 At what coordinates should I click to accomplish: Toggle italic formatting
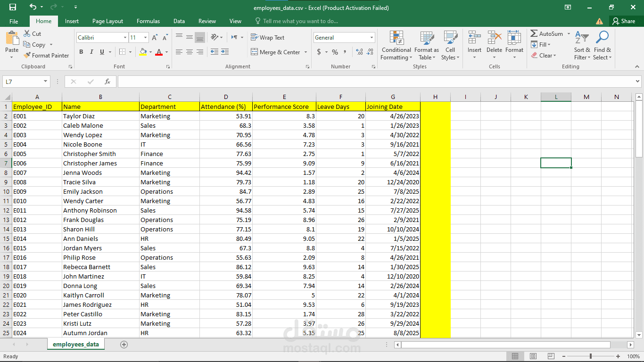[x=91, y=52]
